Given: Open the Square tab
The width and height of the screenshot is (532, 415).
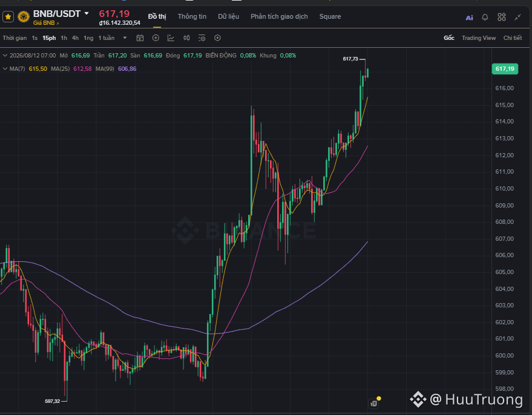Looking at the screenshot, I should click(330, 16).
